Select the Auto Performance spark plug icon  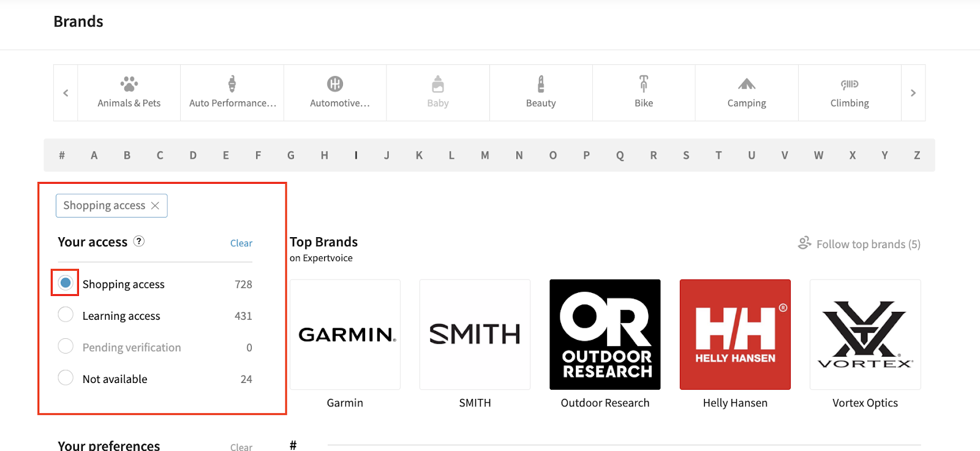tap(232, 84)
